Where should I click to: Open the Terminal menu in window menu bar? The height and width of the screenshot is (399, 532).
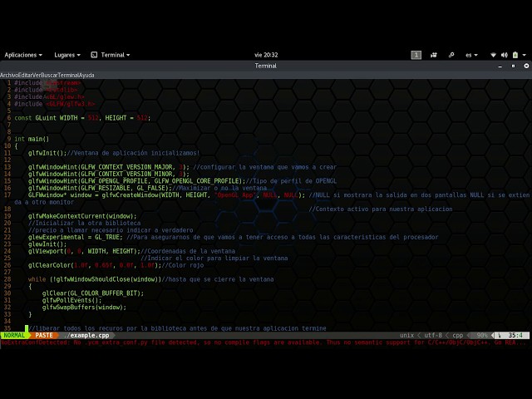(68, 76)
